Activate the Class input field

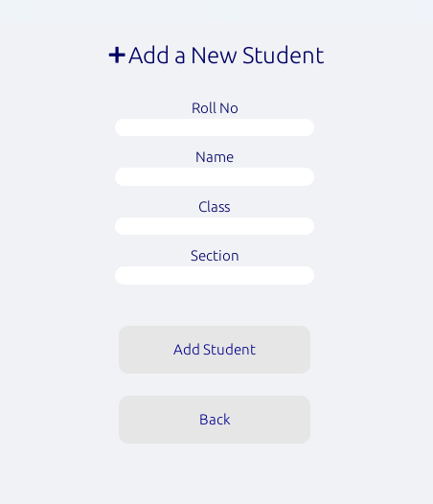click(215, 226)
